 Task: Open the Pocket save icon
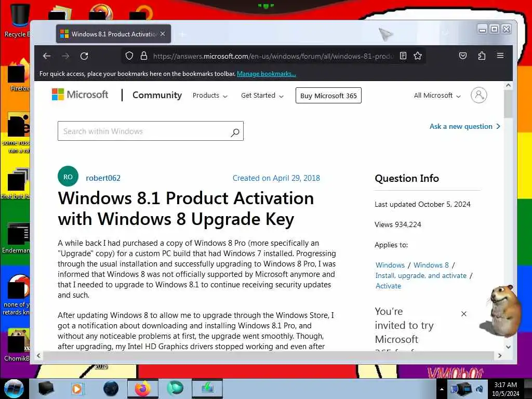pos(463,56)
